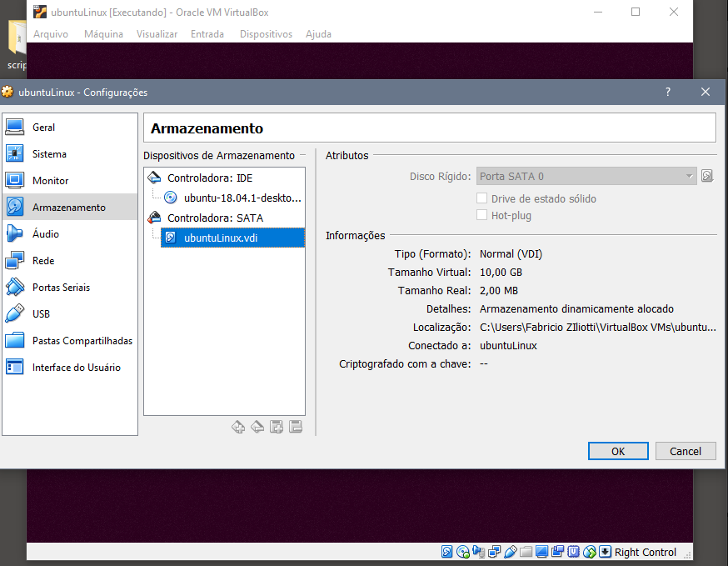
Task: Click the add storage controller icon
Action: pos(239,427)
